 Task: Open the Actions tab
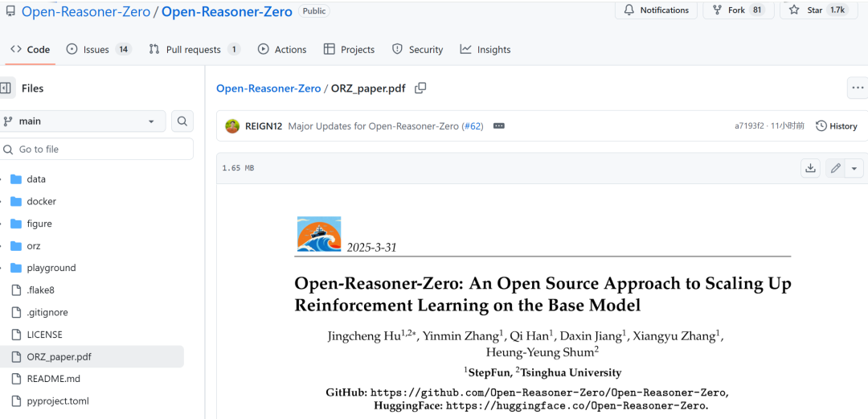coord(282,49)
